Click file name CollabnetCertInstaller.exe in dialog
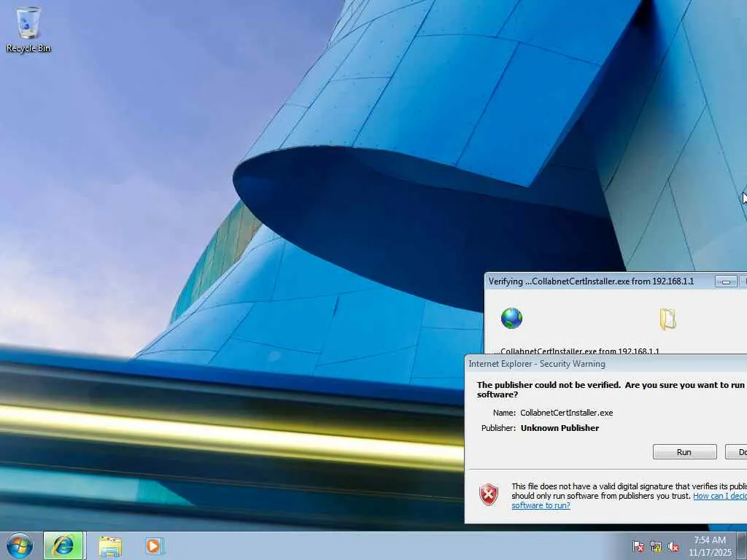The image size is (747, 560). (x=566, y=413)
